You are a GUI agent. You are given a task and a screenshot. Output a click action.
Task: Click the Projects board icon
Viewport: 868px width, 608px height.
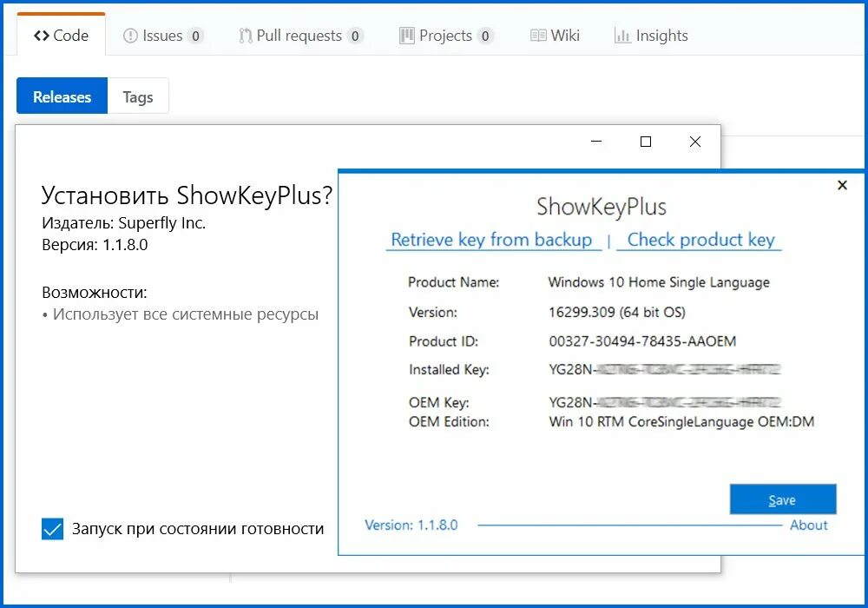click(406, 36)
